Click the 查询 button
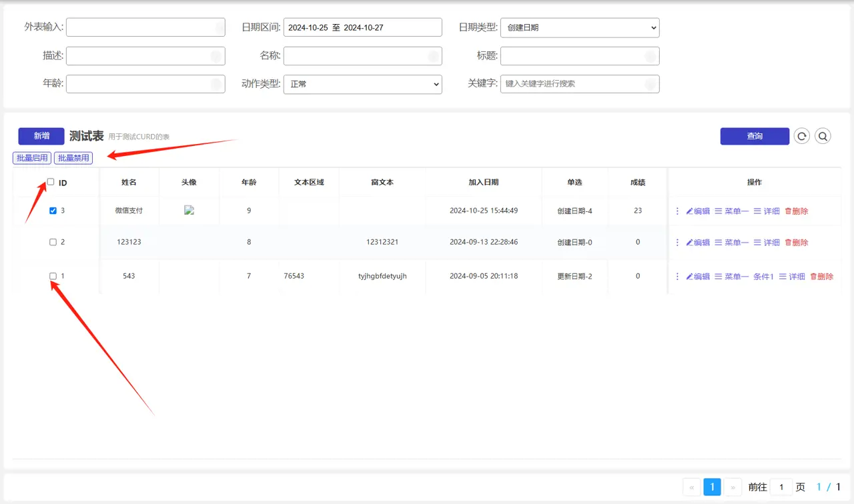This screenshot has width=854, height=504. coord(755,136)
